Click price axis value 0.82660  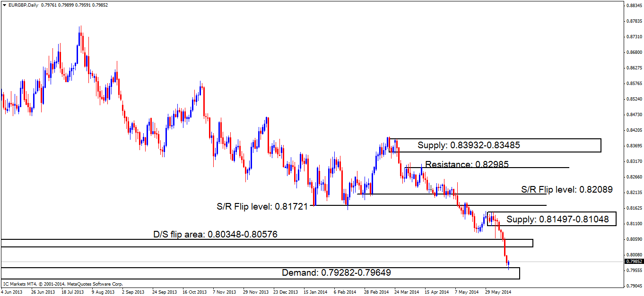634,177
